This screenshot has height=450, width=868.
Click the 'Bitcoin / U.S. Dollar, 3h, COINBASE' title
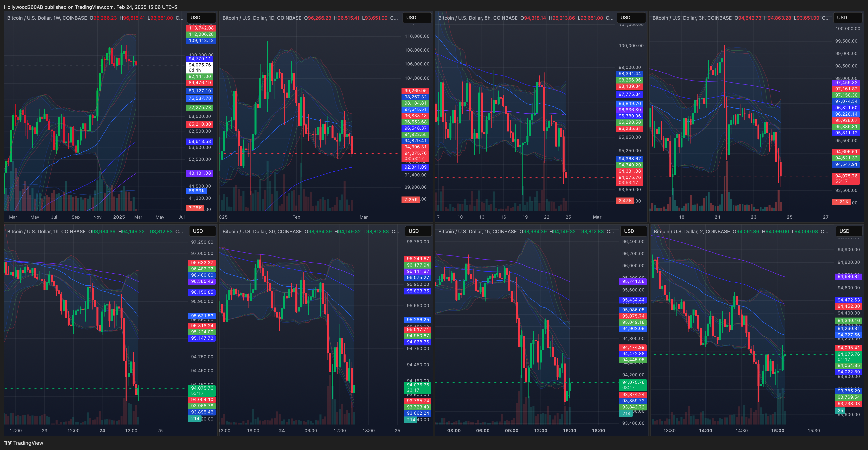pos(692,18)
